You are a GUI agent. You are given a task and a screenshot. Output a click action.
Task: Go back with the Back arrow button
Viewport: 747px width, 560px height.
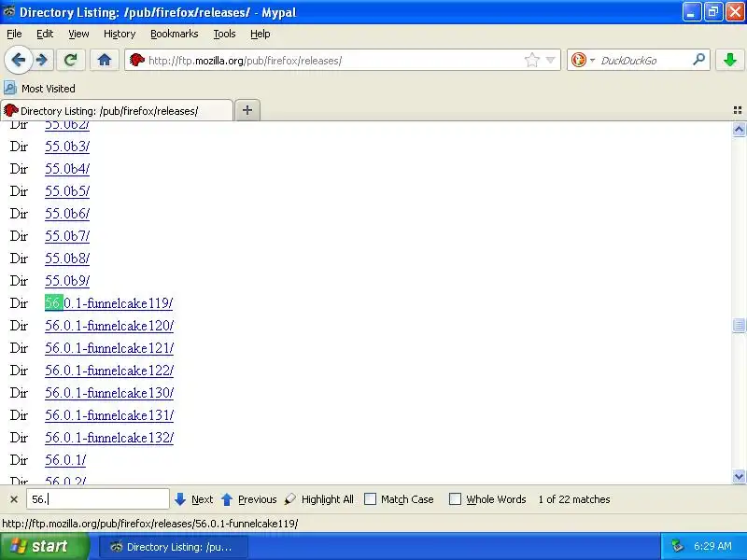18,61
